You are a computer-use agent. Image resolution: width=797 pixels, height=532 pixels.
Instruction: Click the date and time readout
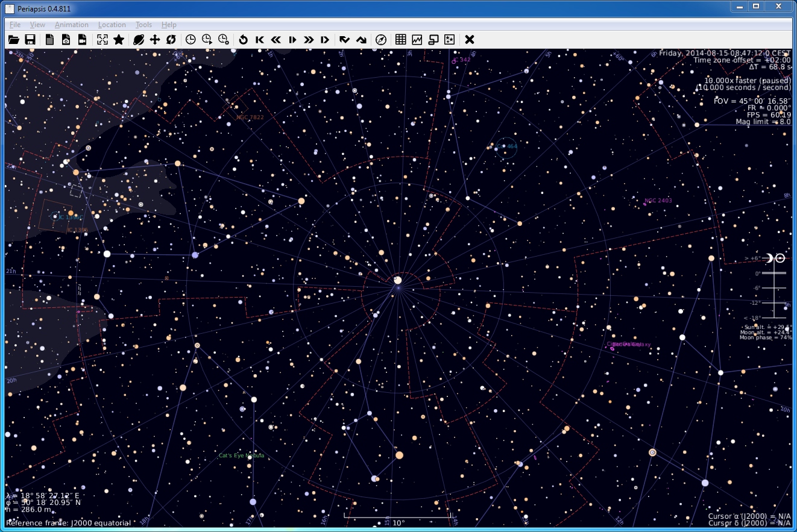(x=725, y=53)
